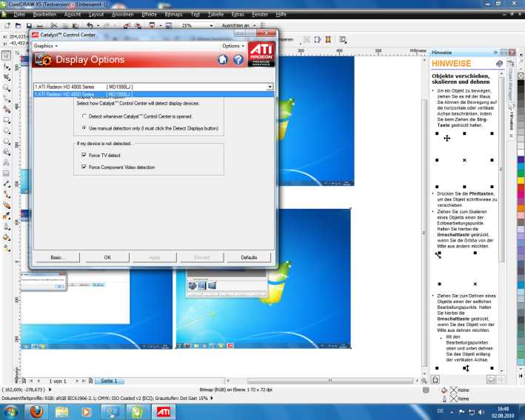Open the Extras menu

[238, 14]
